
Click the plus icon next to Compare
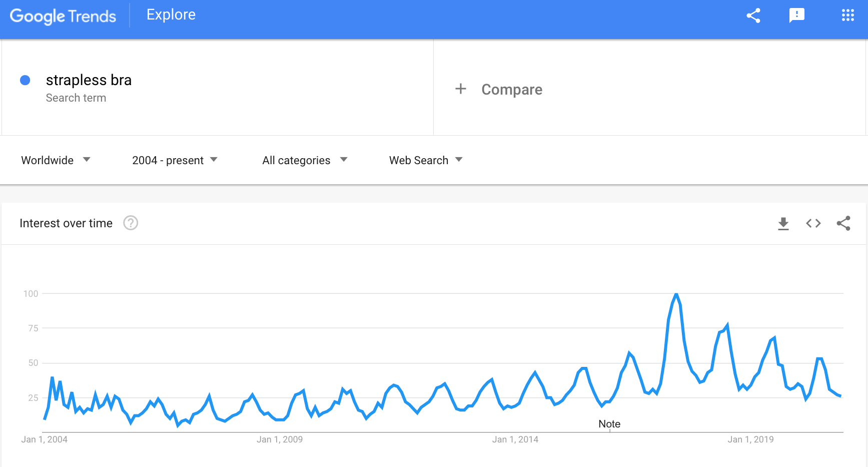pos(461,89)
